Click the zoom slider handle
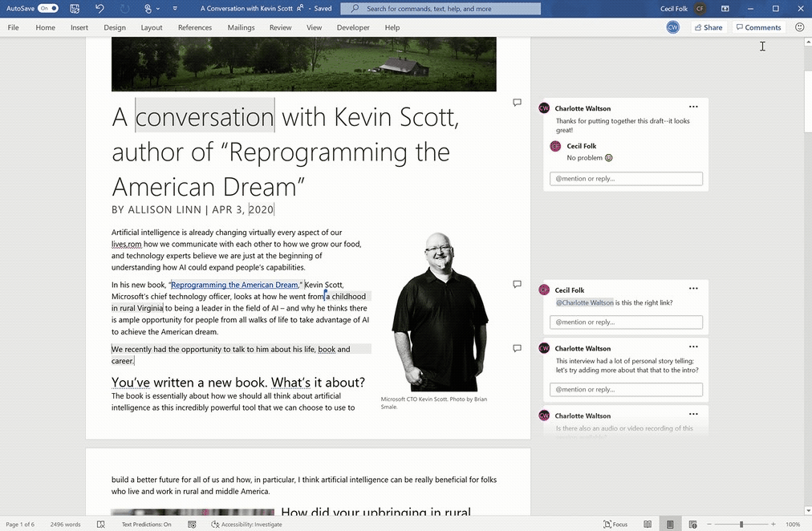Viewport: 812px width, 531px height. [x=741, y=525]
